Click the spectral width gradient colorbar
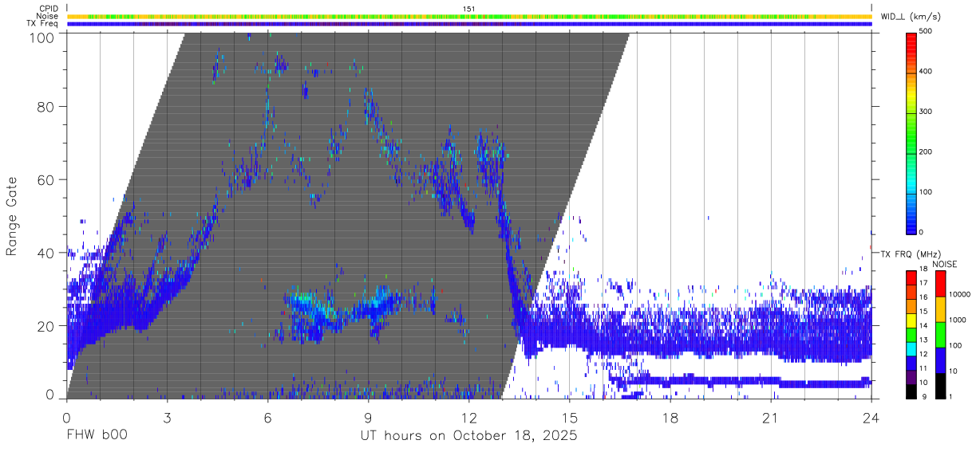980x452 pixels. [x=911, y=132]
